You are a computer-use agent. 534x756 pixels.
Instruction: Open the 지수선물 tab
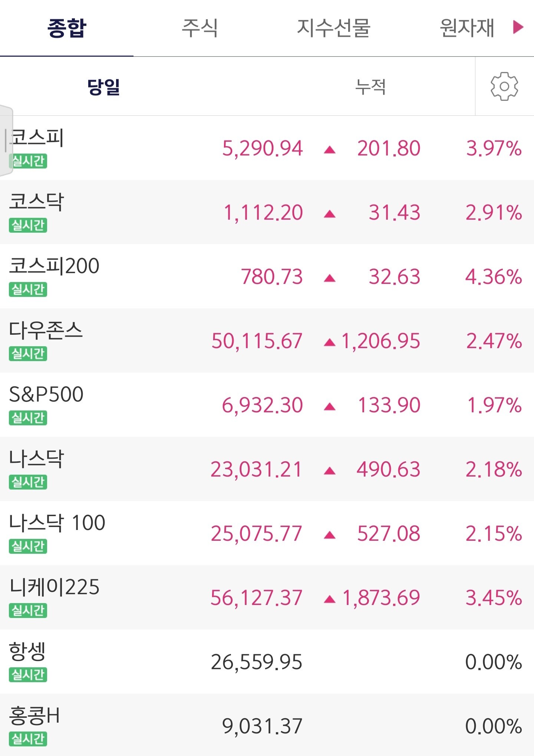pyautogui.click(x=333, y=28)
